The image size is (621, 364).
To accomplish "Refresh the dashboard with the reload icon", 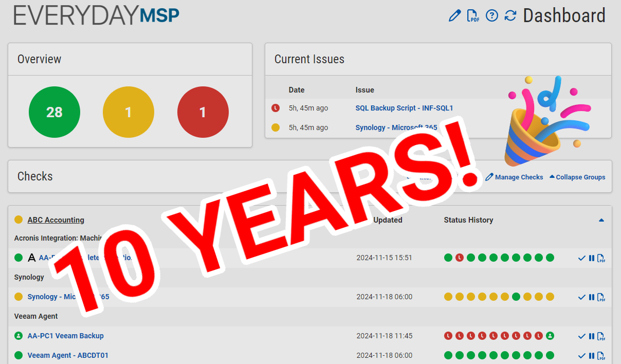I will pyautogui.click(x=510, y=16).
